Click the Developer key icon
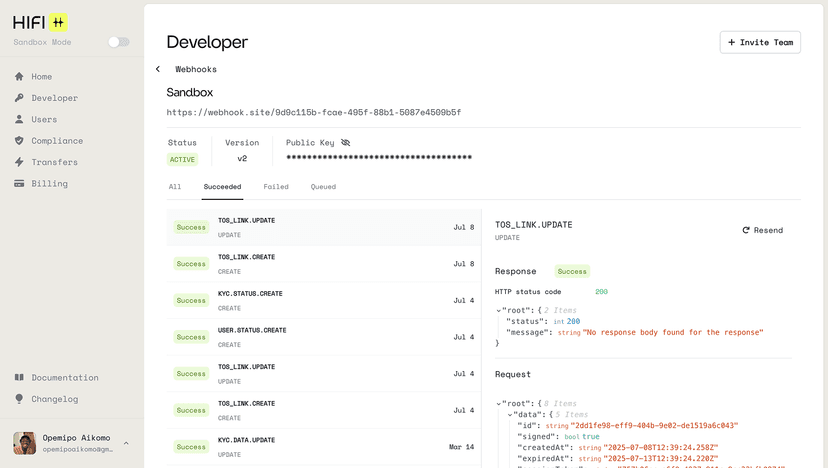Image resolution: width=828 pixels, height=468 pixels. pyautogui.click(x=19, y=98)
